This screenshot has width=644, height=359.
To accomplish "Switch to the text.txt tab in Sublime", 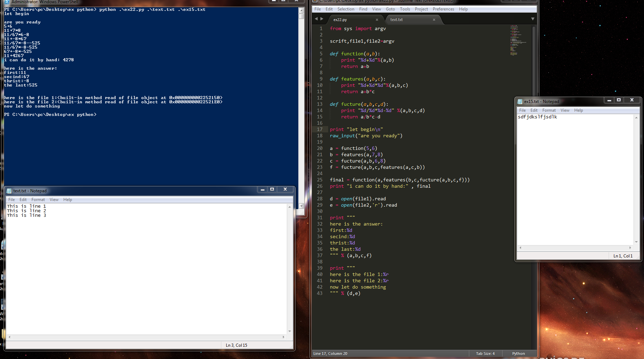I will point(396,20).
